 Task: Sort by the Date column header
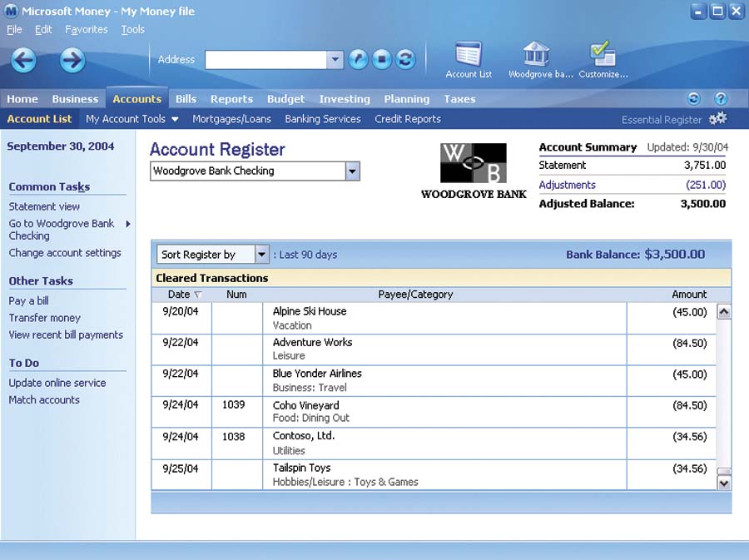tap(185, 295)
